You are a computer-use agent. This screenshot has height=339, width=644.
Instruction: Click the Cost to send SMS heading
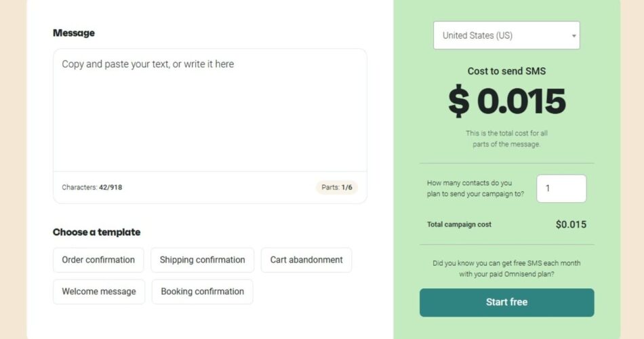click(506, 71)
